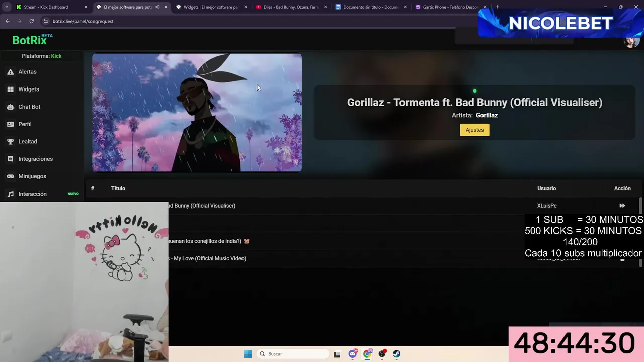Open a new browser tab
Viewport: 644px width, 362px height.
497,7
